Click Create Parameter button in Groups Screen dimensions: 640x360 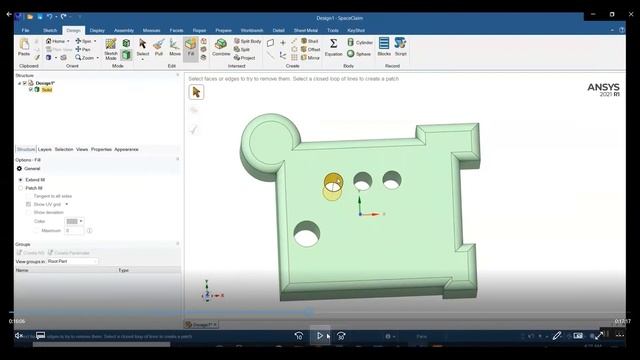tap(69, 253)
